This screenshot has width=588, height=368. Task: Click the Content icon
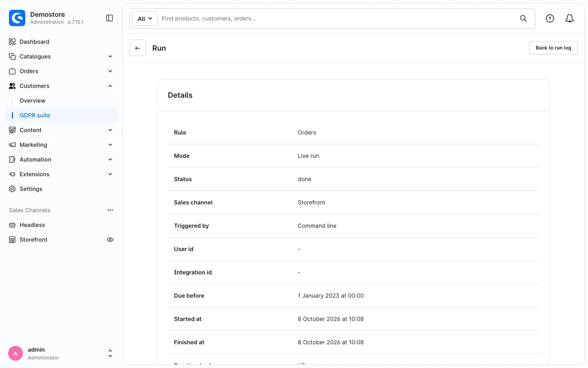pyautogui.click(x=12, y=130)
